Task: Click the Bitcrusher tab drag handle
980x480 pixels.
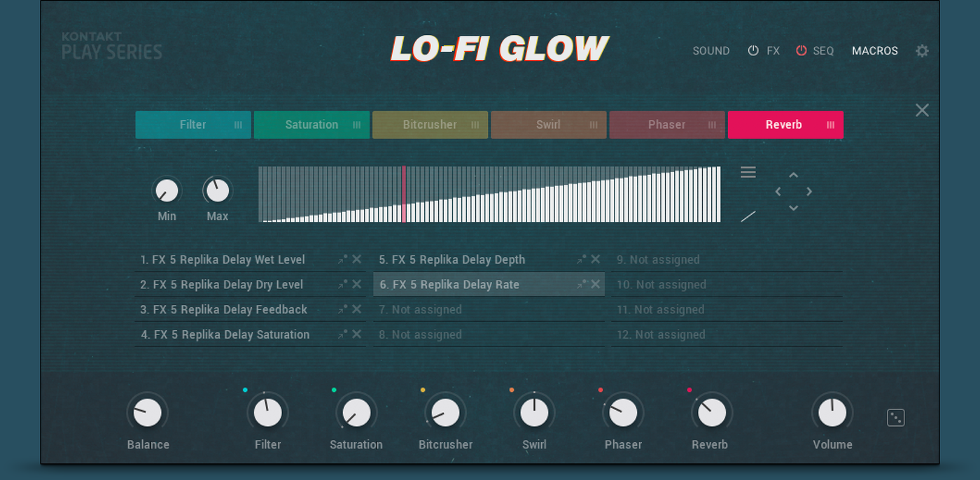Action: [475, 125]
